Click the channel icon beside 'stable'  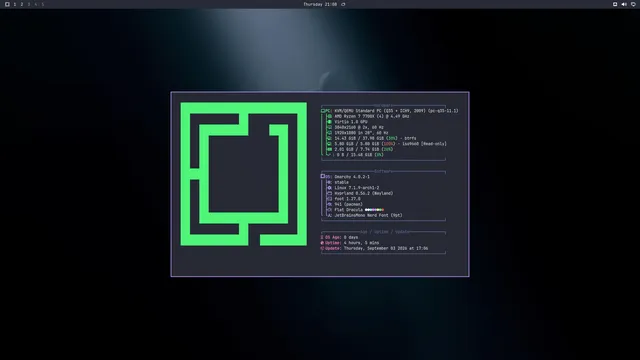[x=329, y=182]
